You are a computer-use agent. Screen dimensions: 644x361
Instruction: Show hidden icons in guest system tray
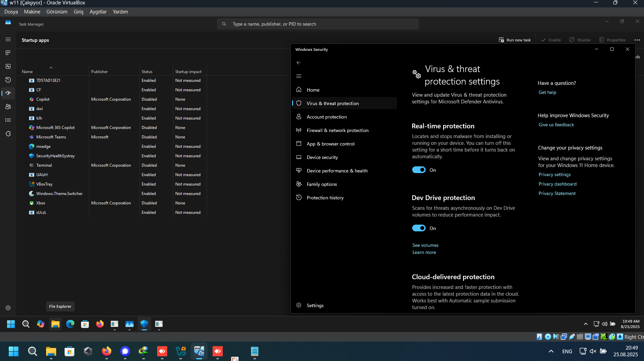(x=586, y=324)
